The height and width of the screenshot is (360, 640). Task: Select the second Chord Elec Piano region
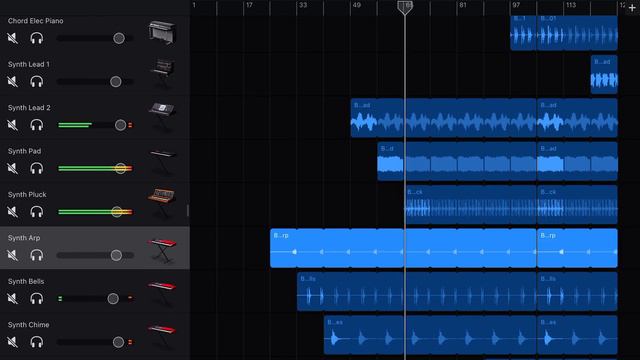(x=578, y=33)
